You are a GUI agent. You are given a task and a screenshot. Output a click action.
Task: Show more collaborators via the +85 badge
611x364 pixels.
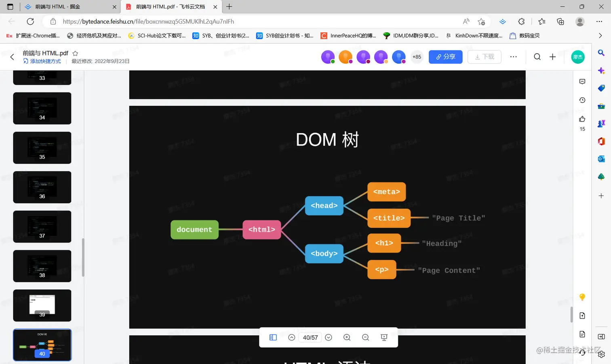(417, 57)
